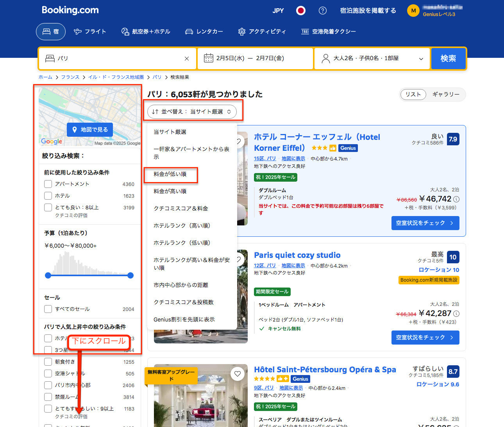Check the アパートメント filter checkbox

(48, 184)
